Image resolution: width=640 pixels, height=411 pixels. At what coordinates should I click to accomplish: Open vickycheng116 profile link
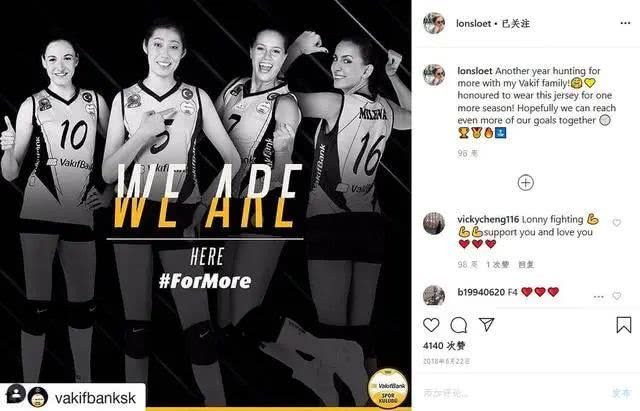(x=488, y=220)
